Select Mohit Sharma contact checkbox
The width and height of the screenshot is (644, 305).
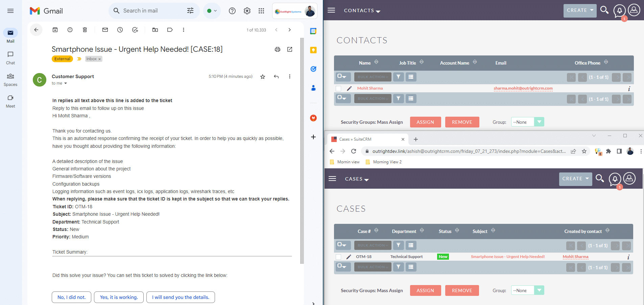coord(338,89)
